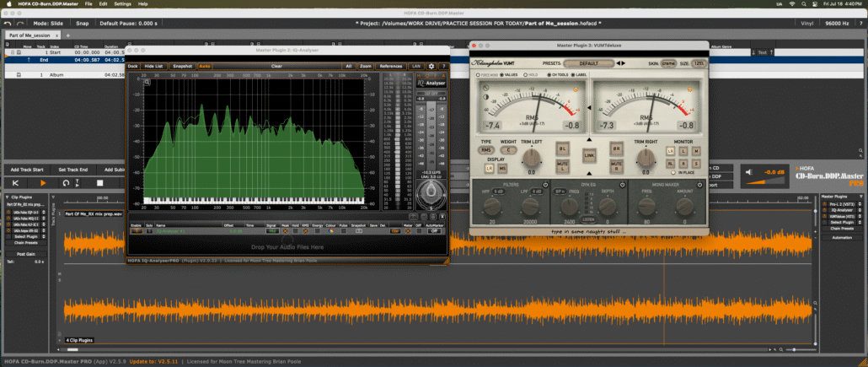Viewport: 868px width, 367px height.
Task: Toggle the LINK button between channels
Action: point(589,156)
